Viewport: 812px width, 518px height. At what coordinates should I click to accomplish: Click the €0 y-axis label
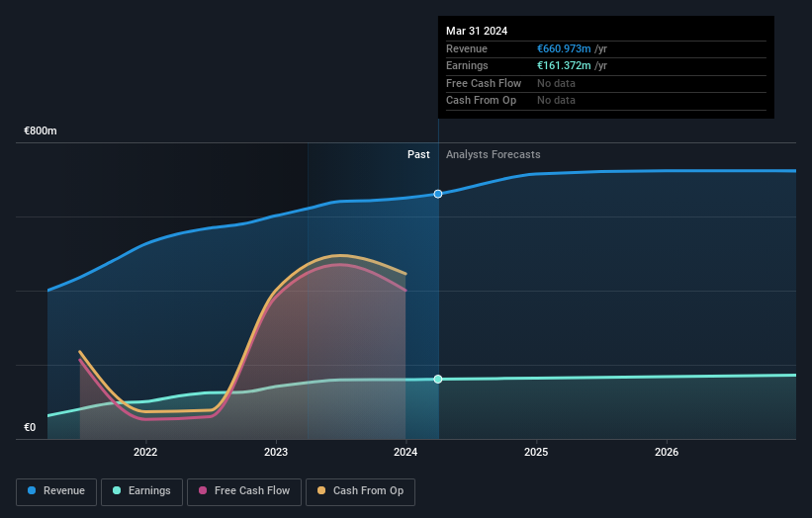coord(30,427)
